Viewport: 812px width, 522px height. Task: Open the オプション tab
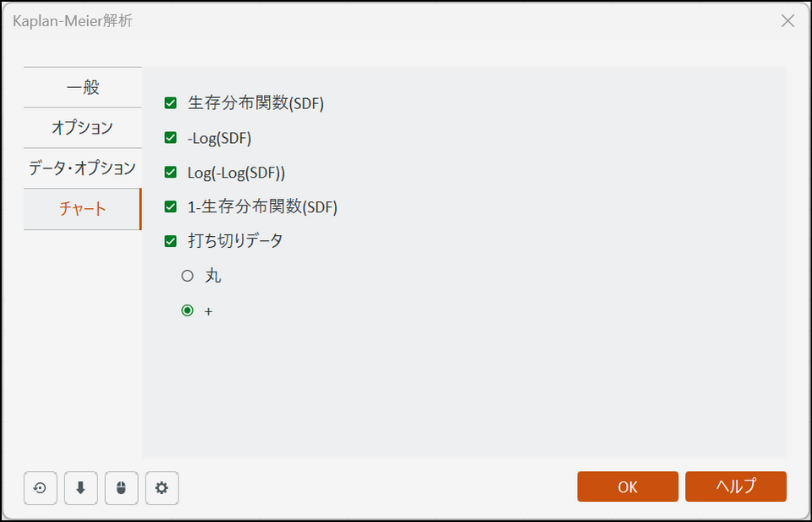(82, 128)
